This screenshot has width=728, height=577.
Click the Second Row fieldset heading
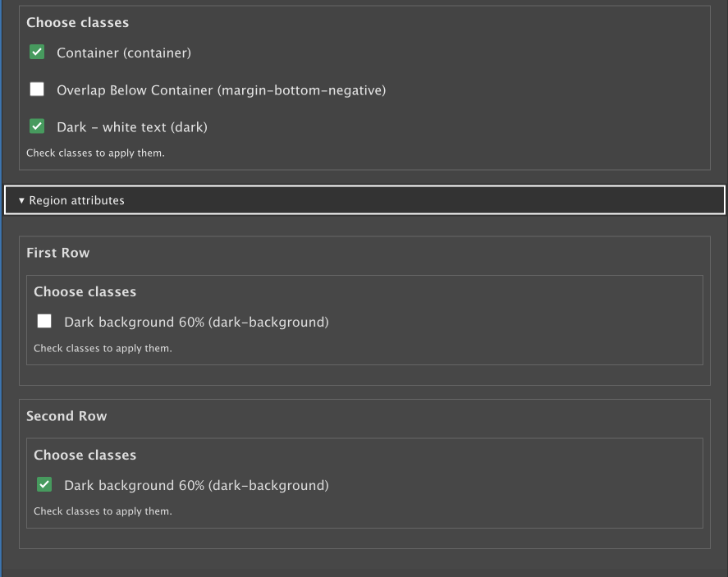[66, 416]
